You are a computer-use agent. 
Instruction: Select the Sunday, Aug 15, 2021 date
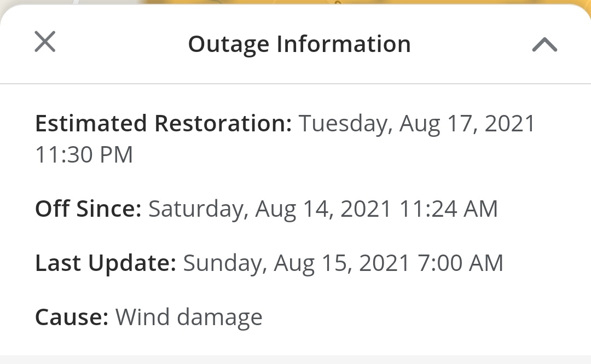pos(296,264)
